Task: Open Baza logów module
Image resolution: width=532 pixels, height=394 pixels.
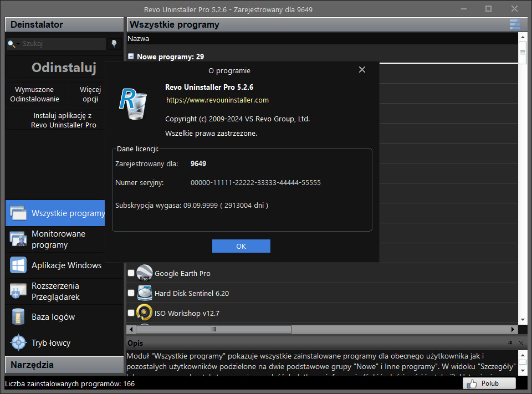Action: [64, 317]
